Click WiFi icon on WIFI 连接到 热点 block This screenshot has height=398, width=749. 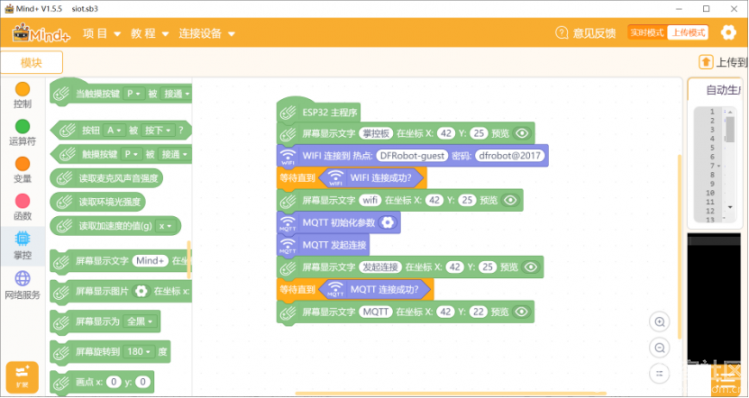click(288, 156)
